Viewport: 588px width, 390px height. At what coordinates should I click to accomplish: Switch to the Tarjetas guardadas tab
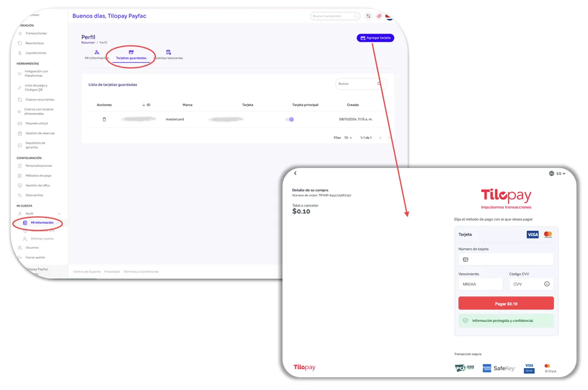pos(131,55)
